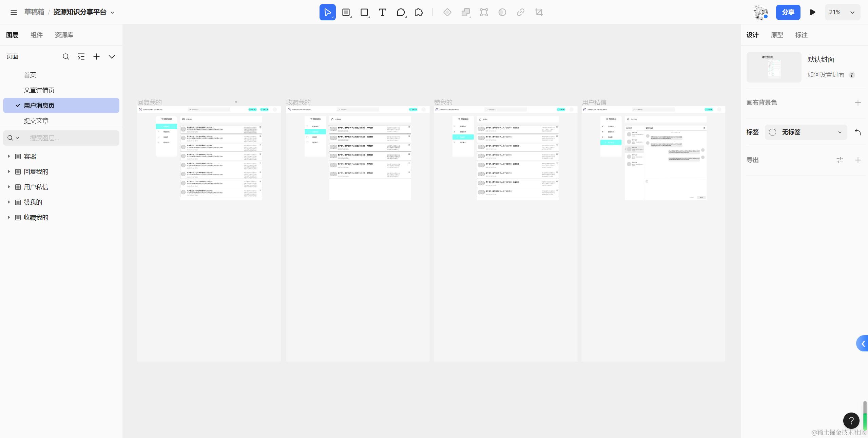The image size is (868, 438).
Task: Switch to the 组件 tab
Action: (x=37, y=35)
